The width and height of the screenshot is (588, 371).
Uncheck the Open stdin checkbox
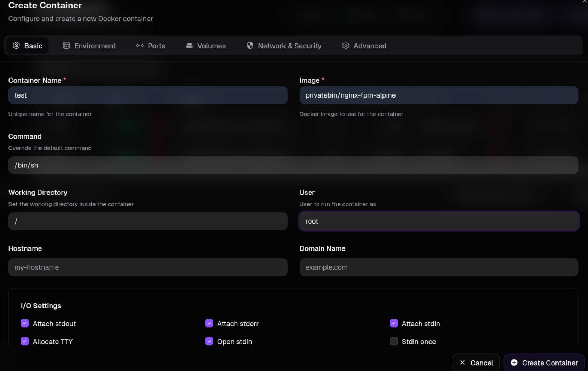coord(209,341)
